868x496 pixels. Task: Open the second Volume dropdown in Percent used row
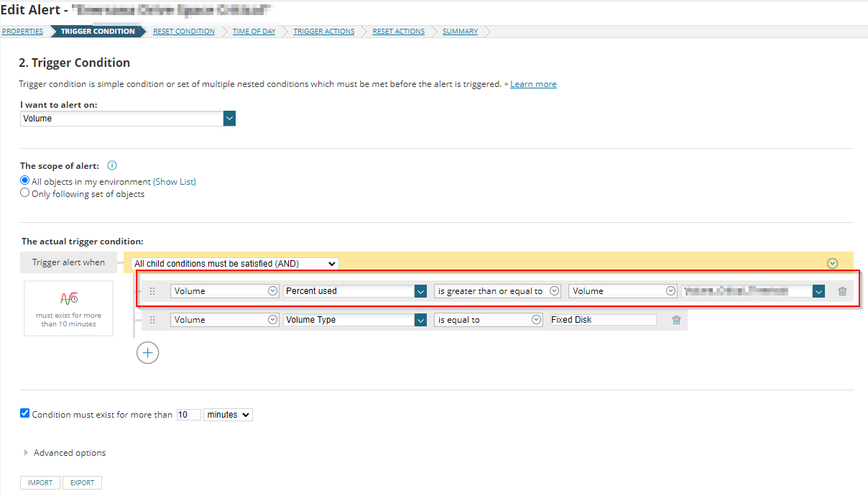click(623, 291)
